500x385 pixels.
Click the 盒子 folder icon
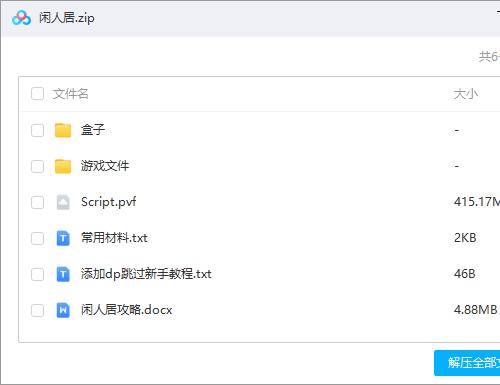(63, 130)
